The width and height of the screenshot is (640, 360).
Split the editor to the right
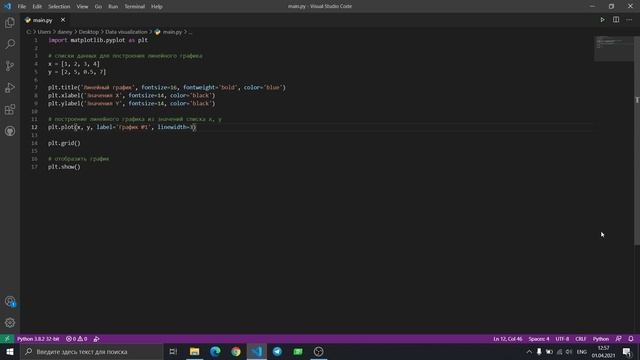[616, 20]
